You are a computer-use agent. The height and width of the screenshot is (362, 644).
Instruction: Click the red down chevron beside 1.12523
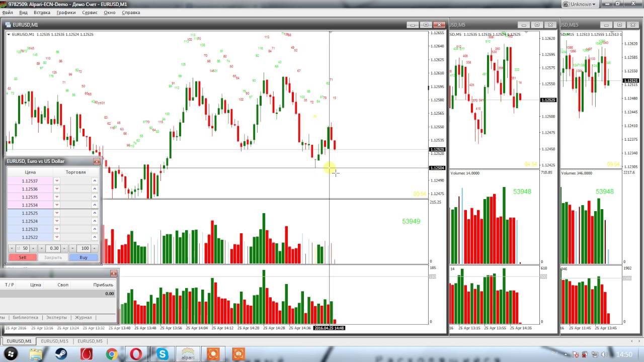[x=57, y=229]
